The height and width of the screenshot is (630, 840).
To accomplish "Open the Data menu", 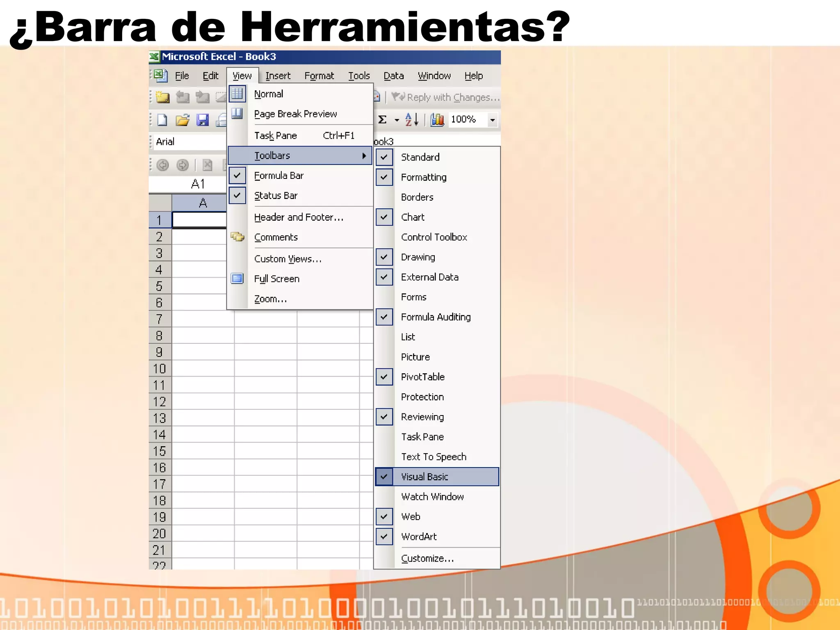I will 394,76.
